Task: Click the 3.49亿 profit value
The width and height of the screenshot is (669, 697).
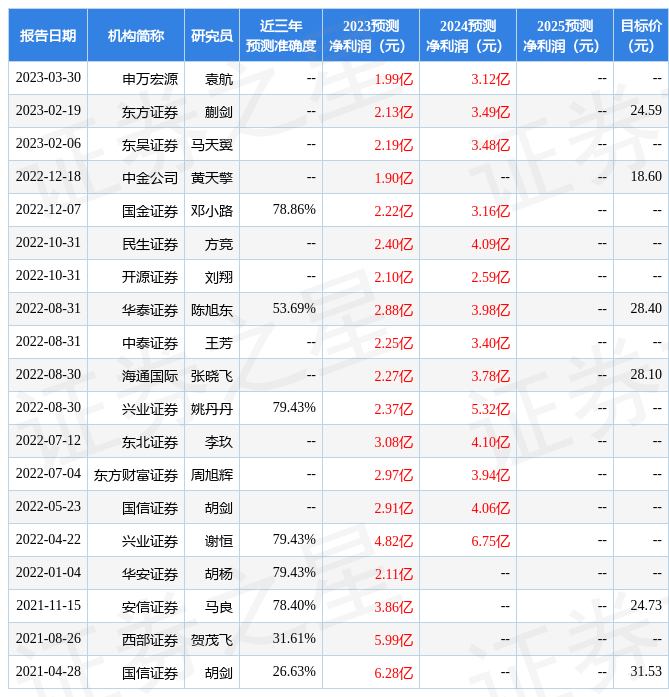Action: click(490, 112)
